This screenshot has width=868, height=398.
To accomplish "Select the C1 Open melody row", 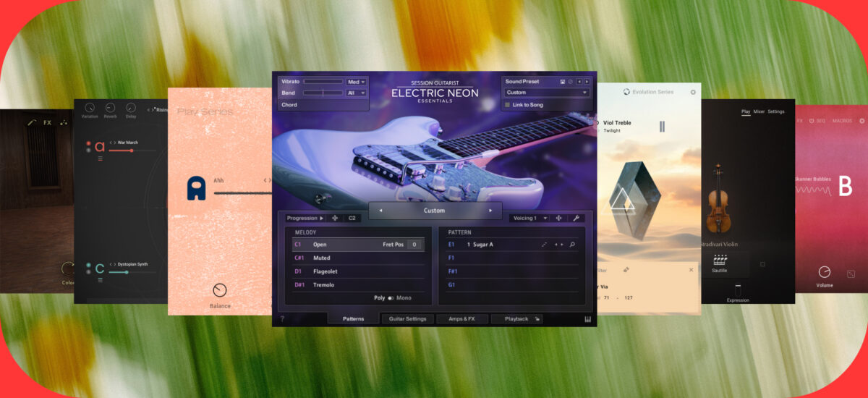I will click(x=358, y=245).
